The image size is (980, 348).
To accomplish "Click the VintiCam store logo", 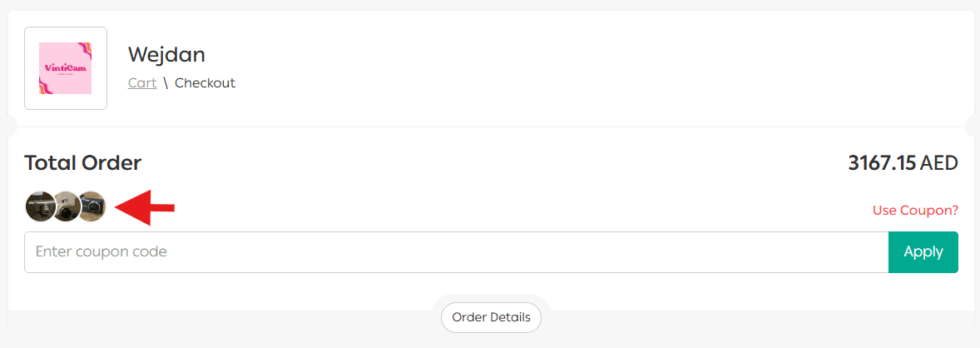I will [66, 68].
